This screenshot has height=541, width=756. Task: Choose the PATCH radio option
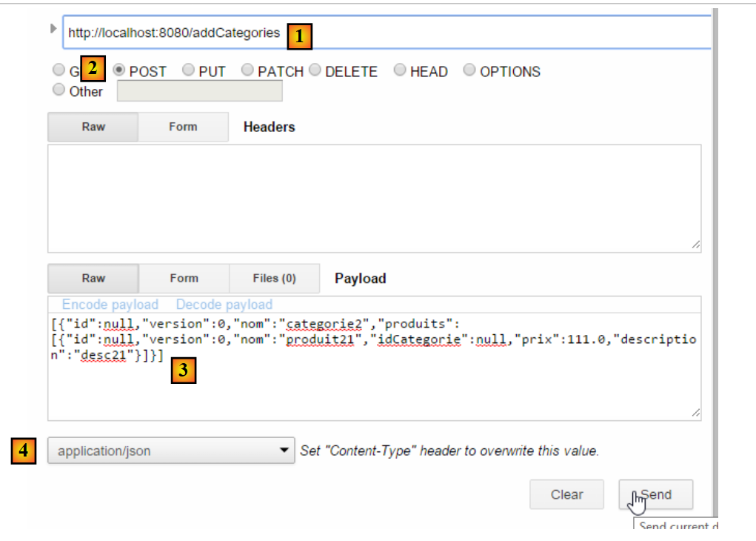[247, 70]
